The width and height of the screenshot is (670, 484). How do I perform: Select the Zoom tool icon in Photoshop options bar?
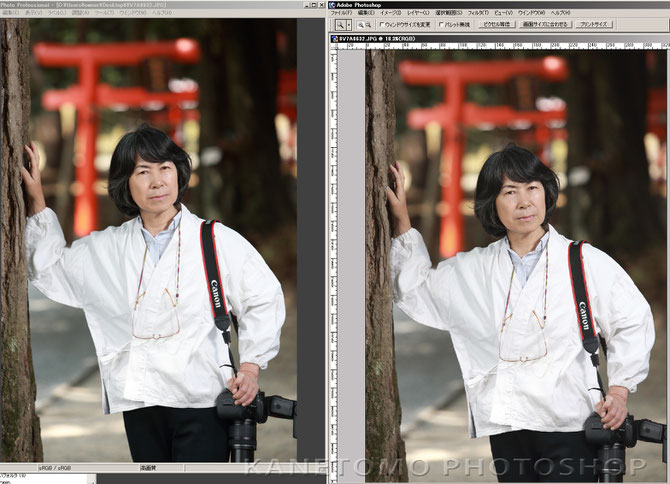[x=340, y=25]
